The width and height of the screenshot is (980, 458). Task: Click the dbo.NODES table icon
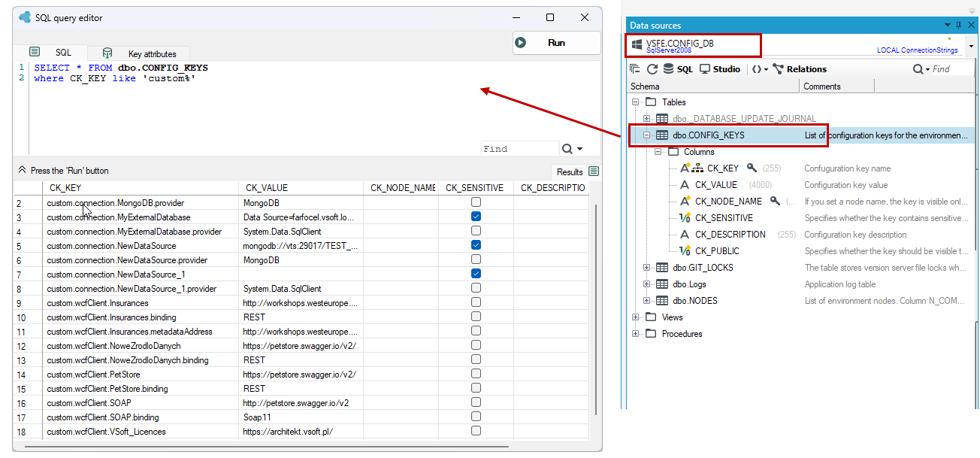click(x=662, y=301)
